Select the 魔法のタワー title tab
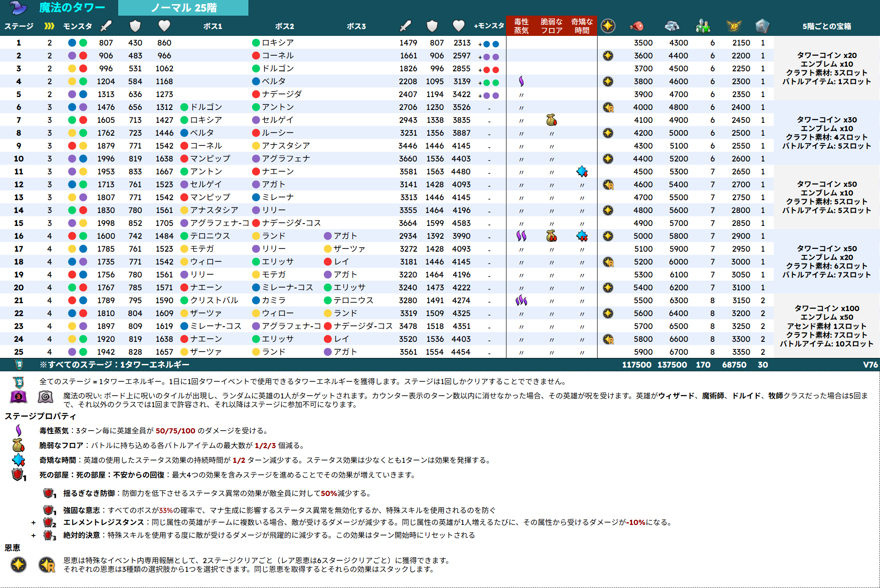880x588 pixels. pyautogui.click(x=72, y=7)
